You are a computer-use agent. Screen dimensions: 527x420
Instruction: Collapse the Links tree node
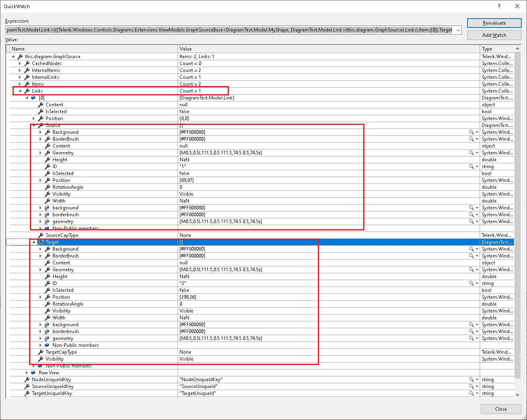(x=20, y=91)
